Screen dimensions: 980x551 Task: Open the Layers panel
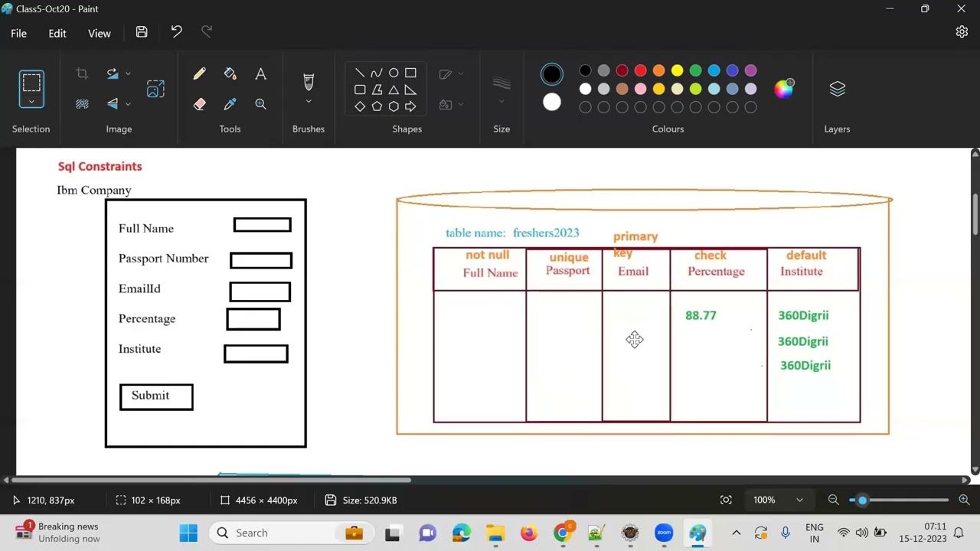coord(837,89)
